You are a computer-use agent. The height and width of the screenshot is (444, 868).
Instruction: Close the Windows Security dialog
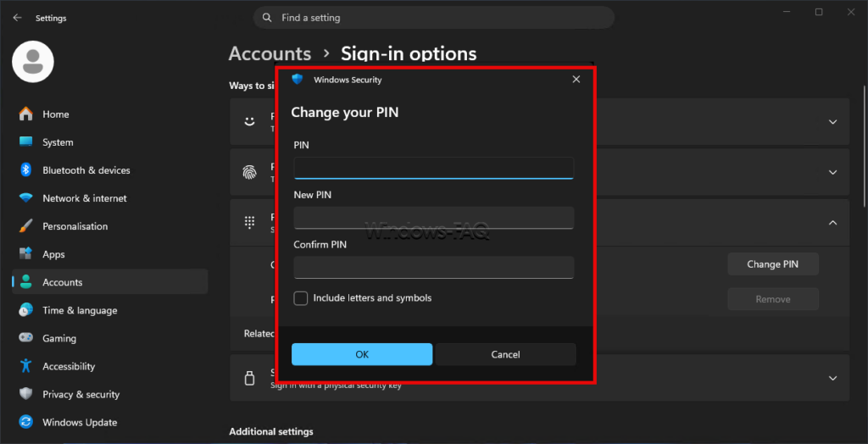coord(576,79)
